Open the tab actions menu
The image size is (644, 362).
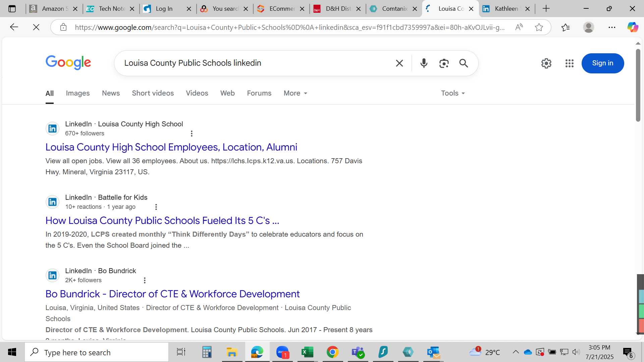[x=12, y=9]
